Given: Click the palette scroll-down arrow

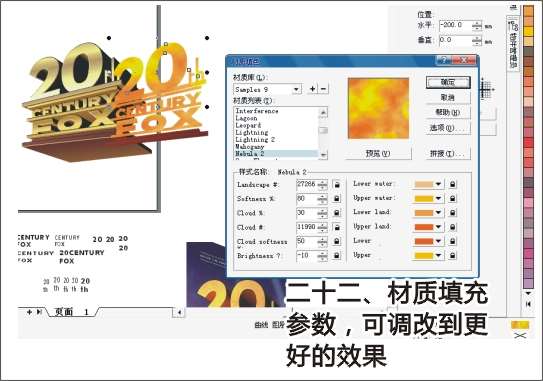Looking at the screenshot, I should [x=528, y=293].
